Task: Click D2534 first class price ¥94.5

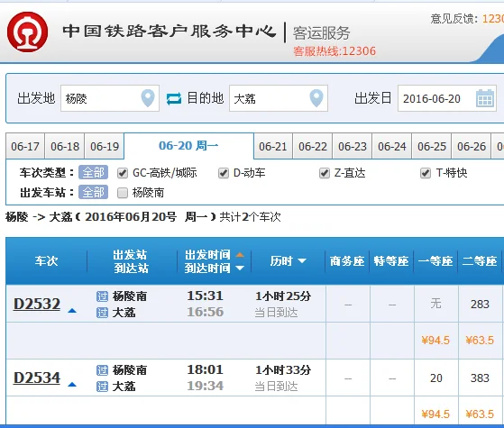Action: coord(435,414)
